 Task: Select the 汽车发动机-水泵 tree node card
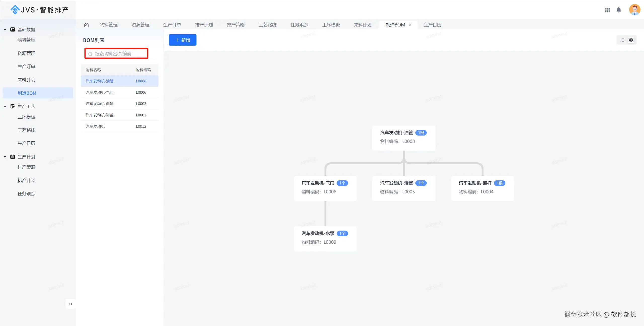(x=325, y=238)
